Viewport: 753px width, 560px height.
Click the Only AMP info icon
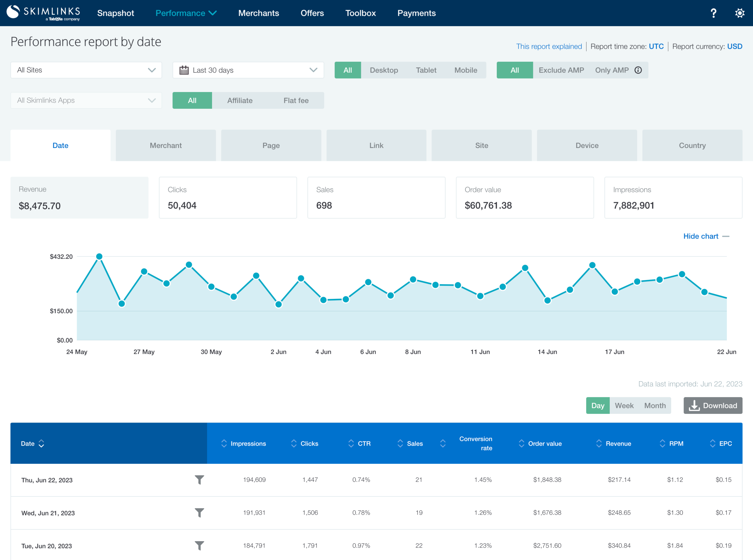point(638,70)
